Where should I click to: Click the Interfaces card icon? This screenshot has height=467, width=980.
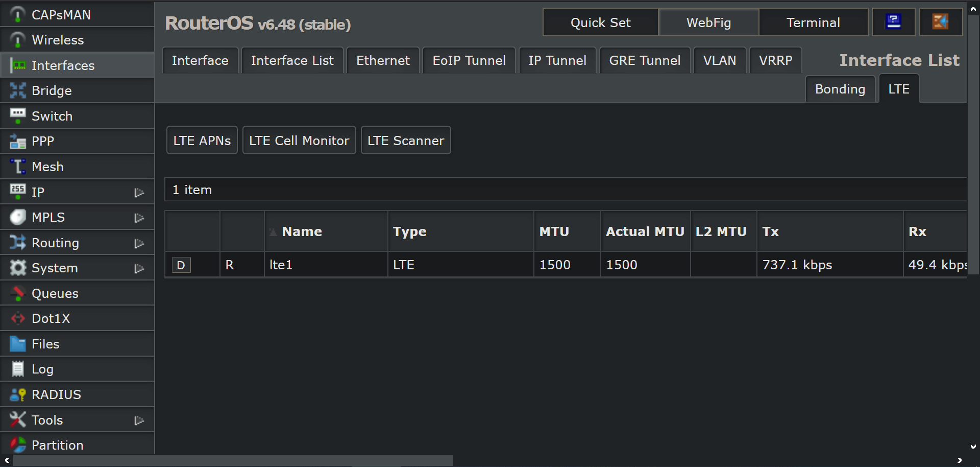coord(17,65)
